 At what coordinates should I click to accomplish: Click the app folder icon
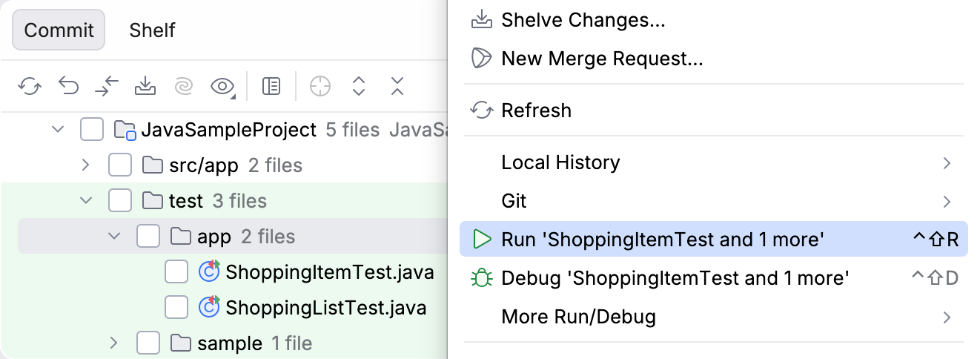tap(180, 237)
